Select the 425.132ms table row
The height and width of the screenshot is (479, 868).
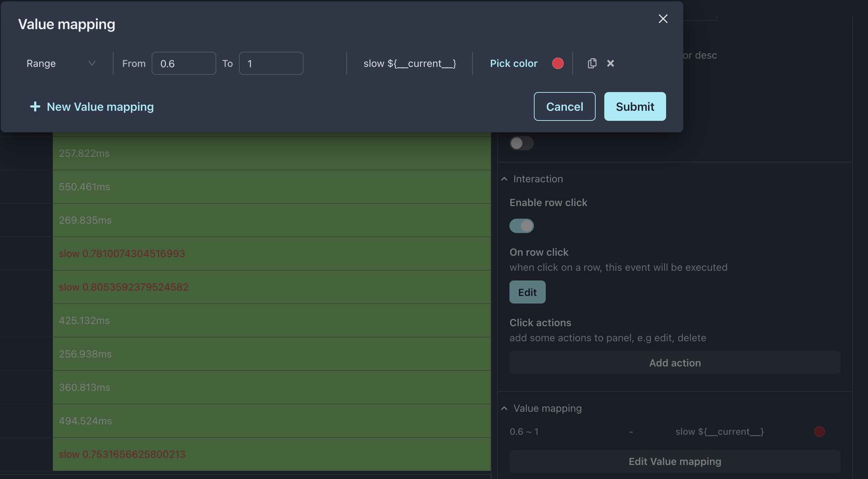coord(272,320)
